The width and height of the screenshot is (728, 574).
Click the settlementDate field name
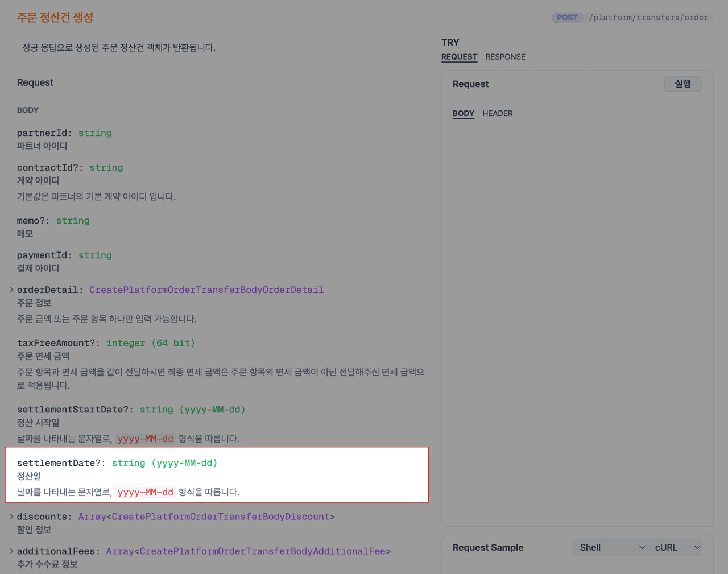click(x=59, y=463)
